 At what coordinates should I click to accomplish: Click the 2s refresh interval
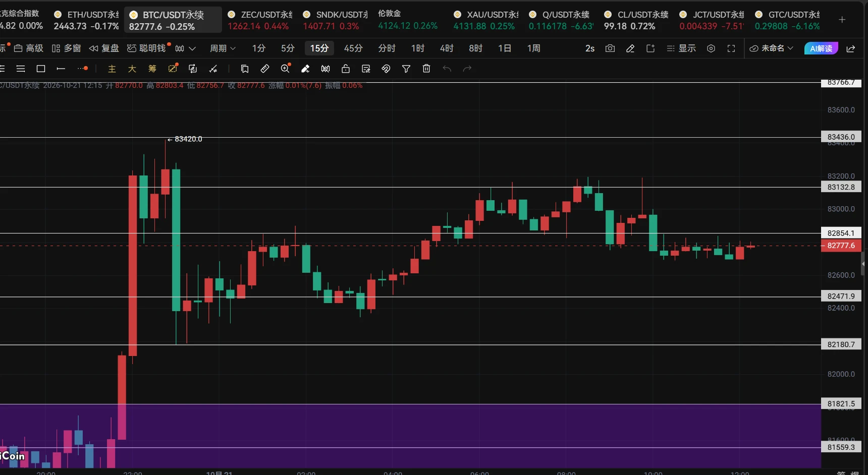coord(590,48)
